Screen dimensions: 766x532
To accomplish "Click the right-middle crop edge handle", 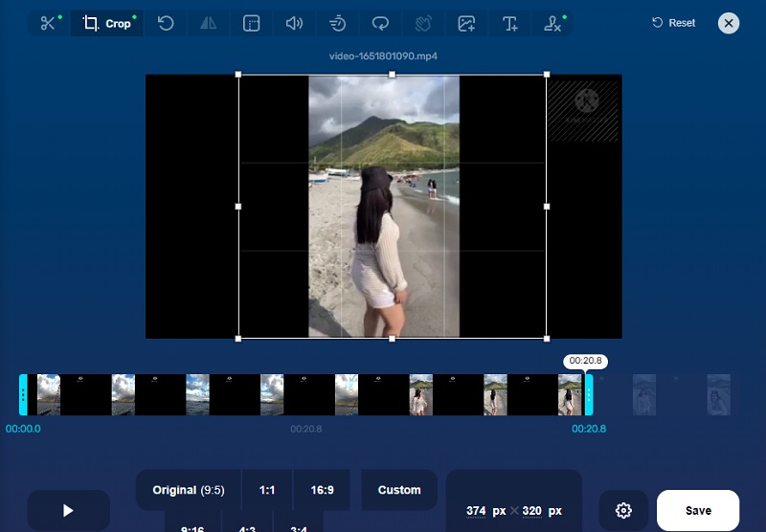I will click(547, 207).
